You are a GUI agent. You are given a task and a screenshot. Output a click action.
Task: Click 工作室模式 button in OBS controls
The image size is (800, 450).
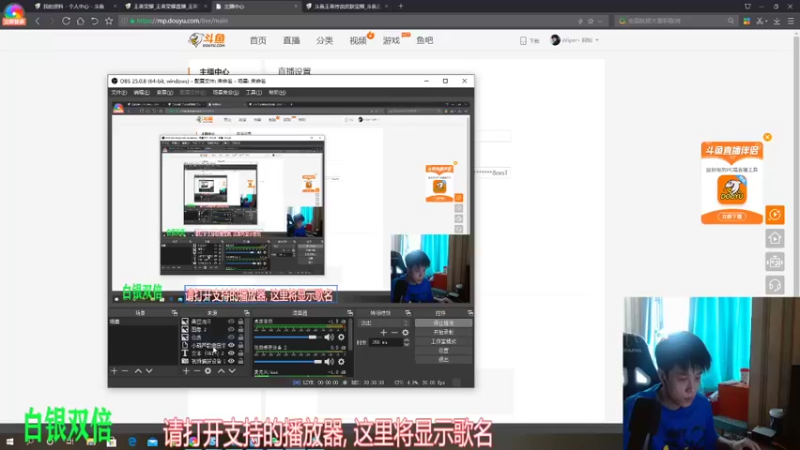pos(443,342)
